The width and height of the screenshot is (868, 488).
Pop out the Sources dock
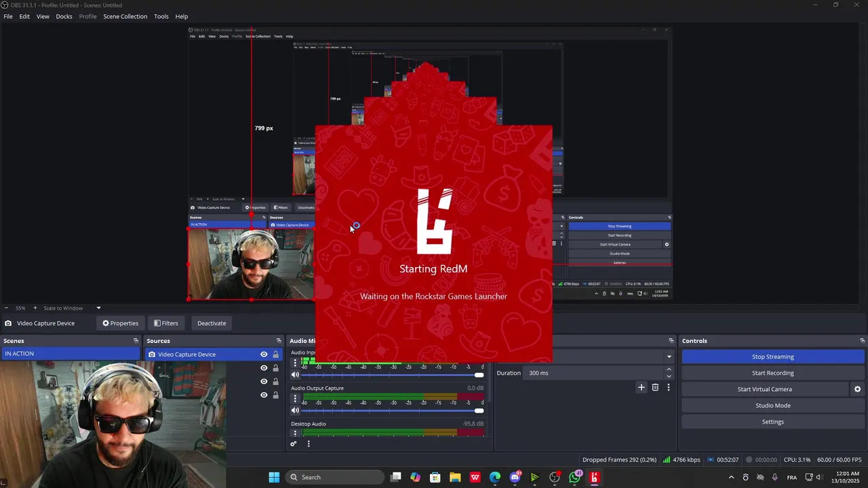coord(279,341)
